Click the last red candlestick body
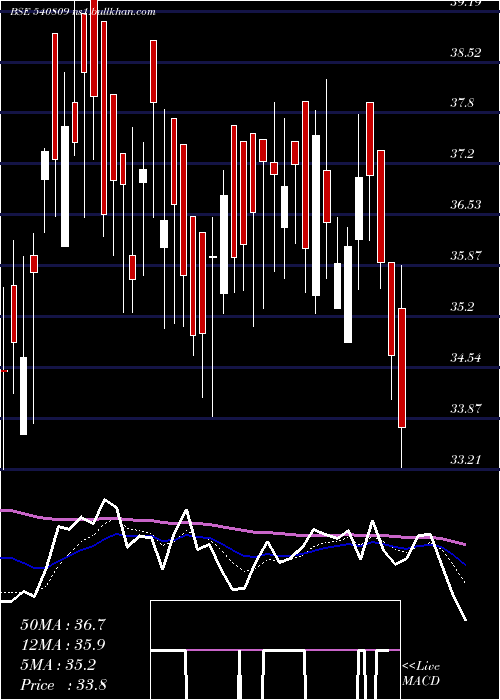Screen dimensions: 500x700 click(402, 368)
